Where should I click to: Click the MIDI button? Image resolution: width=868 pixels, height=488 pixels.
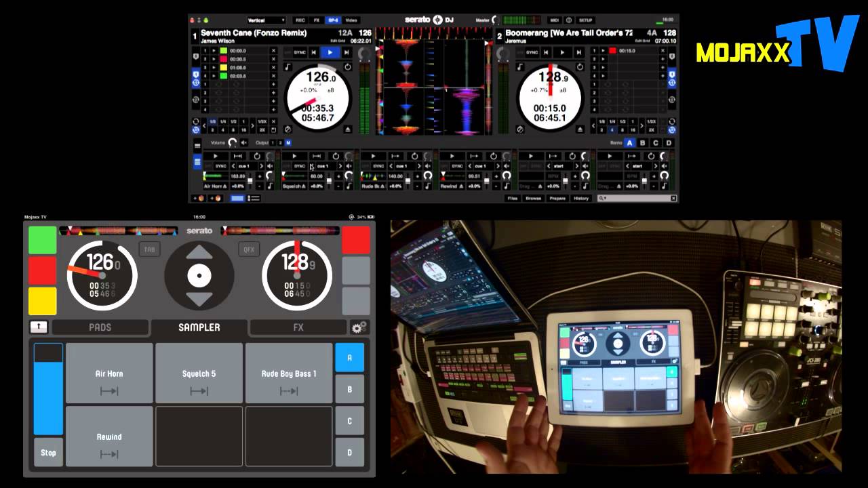click(x=554, y=20)
